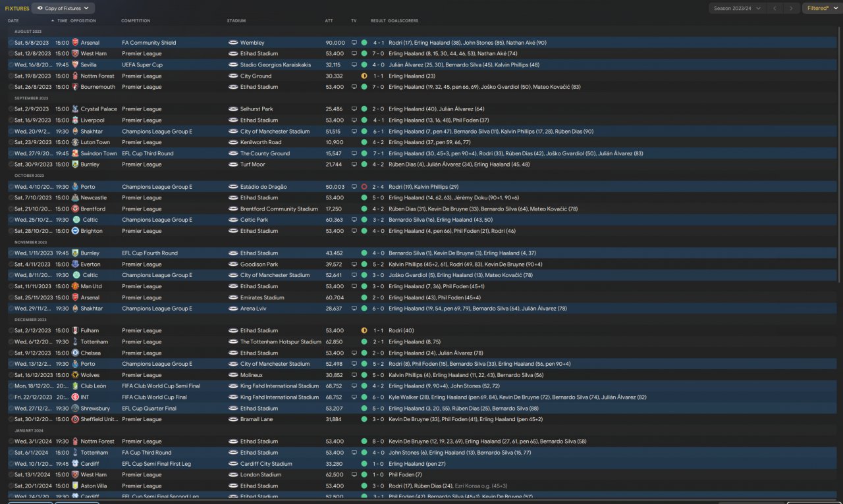The image size is (843, 504).
Task: Click the Shrewsbury club badge icon
Action: (75, 408)
